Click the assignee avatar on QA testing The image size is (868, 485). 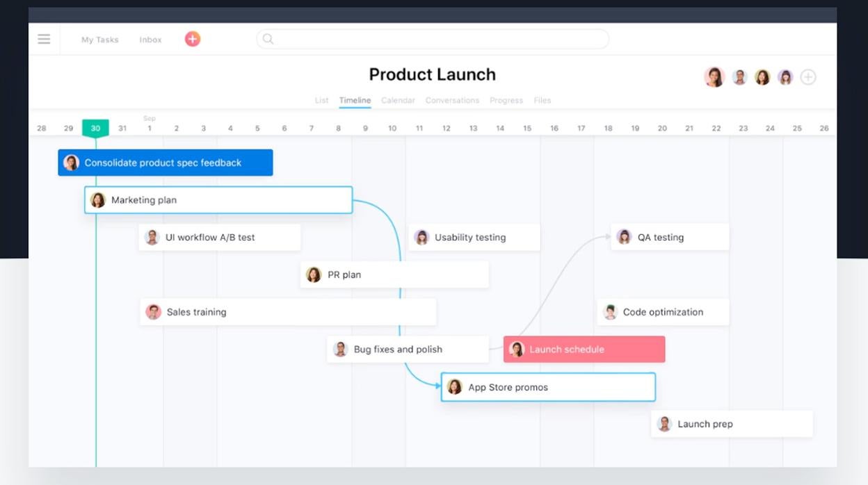(624, 237)
